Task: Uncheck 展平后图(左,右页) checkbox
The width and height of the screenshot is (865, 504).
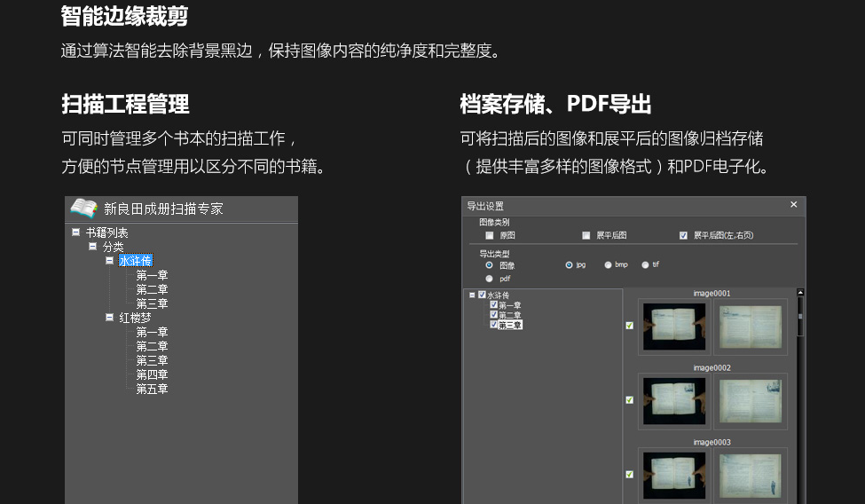Action: (x=683, y=236)
